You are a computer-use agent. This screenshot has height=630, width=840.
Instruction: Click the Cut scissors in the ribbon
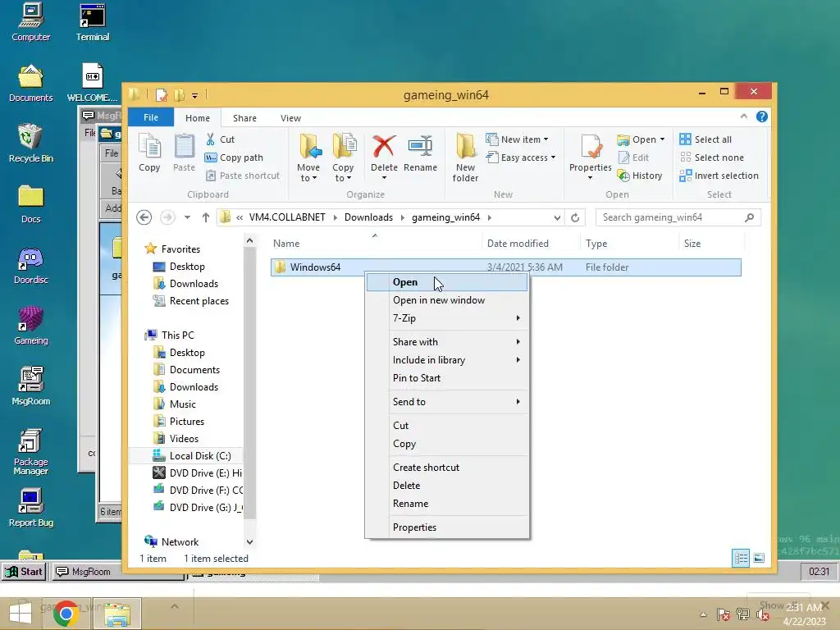[x=211, y=139]
